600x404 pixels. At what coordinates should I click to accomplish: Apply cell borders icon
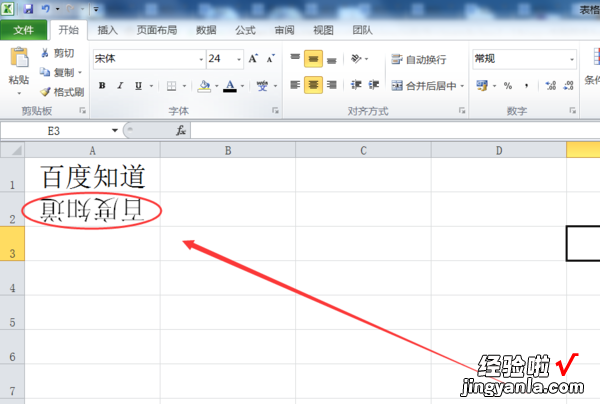click(171, 86)
